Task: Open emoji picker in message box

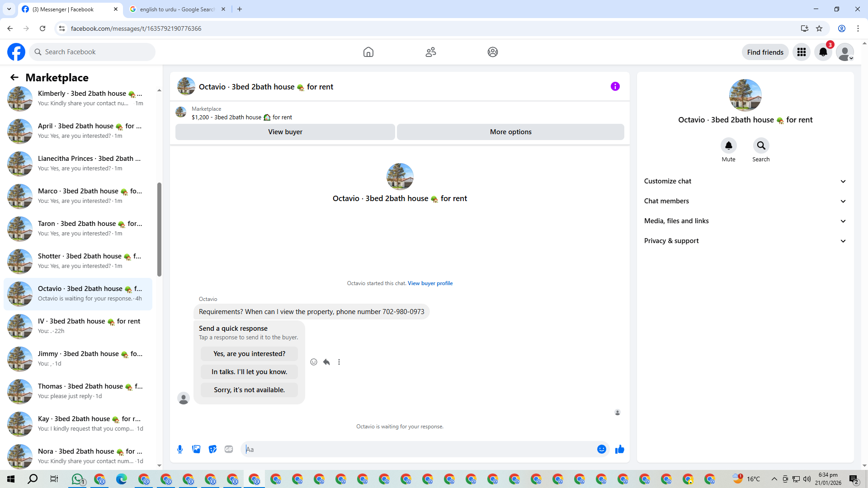Action: [601, 449]
